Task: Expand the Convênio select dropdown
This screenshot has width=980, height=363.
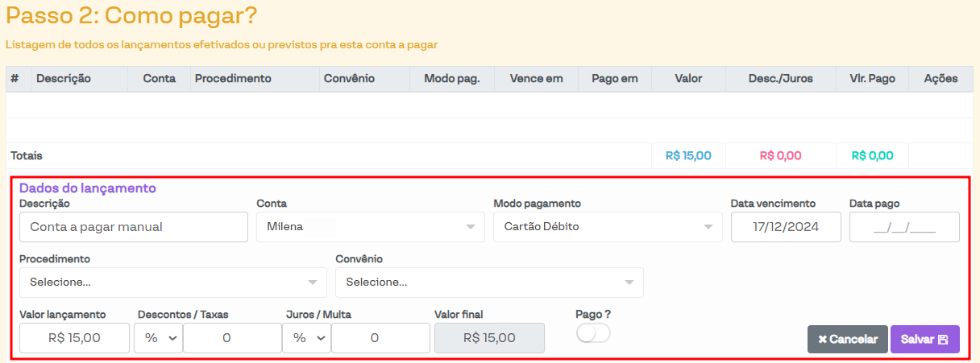Action: point(489,283)
